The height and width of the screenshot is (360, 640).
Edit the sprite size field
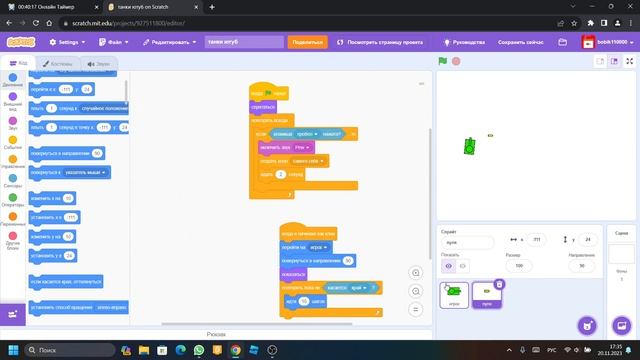[519, 266]
